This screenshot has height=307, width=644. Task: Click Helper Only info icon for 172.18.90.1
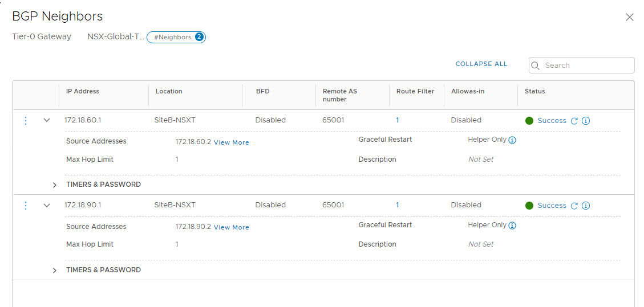tap(512, 226)
